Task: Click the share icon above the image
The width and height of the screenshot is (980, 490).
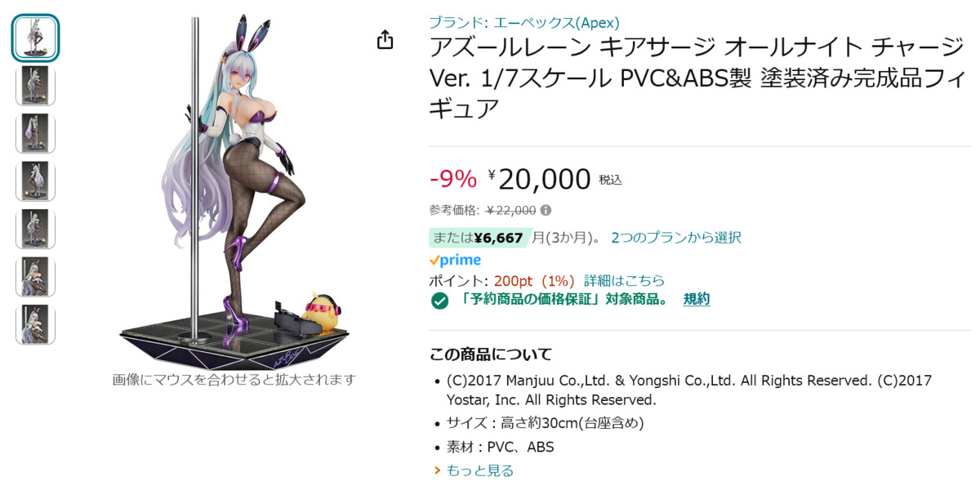Action: click(x=385, y=40)
